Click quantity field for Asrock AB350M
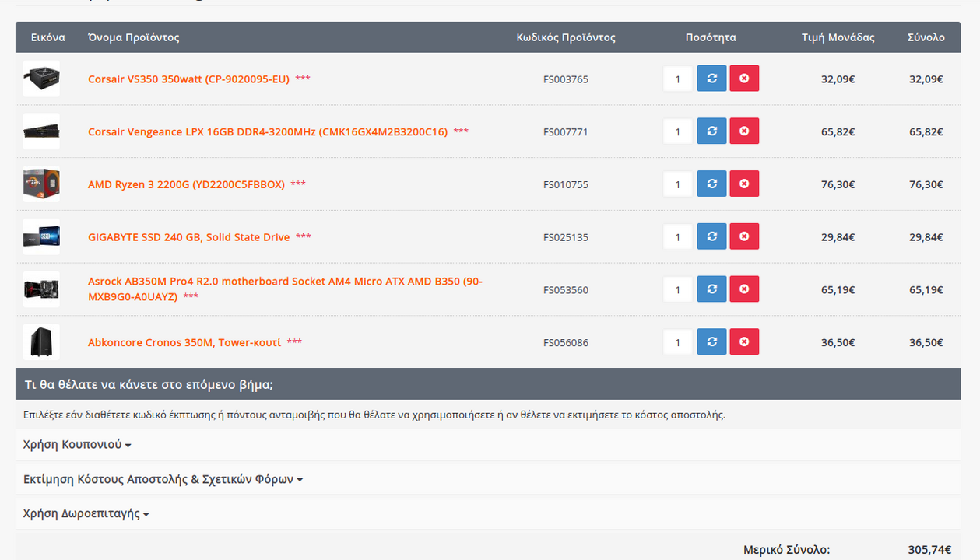Screen dimensions: 980x560 678,289
